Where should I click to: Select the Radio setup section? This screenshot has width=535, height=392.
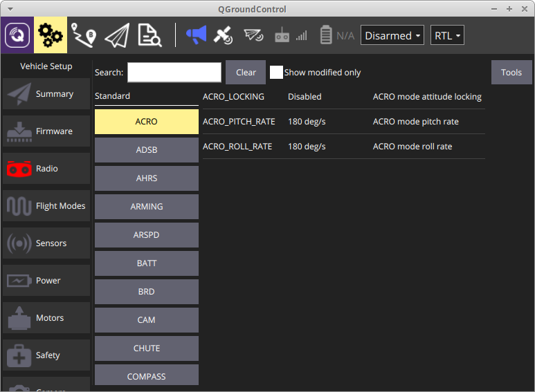(x=46, y=169)
